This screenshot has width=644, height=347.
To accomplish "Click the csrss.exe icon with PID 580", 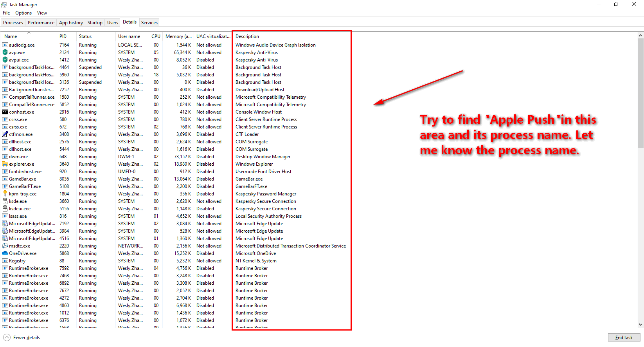I will [x=5, y=119].
